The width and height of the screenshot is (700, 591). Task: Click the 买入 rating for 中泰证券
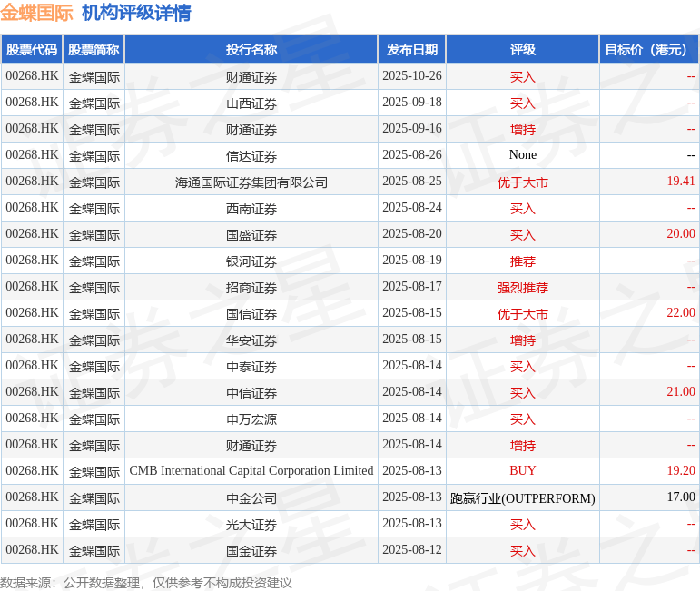coord(523,367)
